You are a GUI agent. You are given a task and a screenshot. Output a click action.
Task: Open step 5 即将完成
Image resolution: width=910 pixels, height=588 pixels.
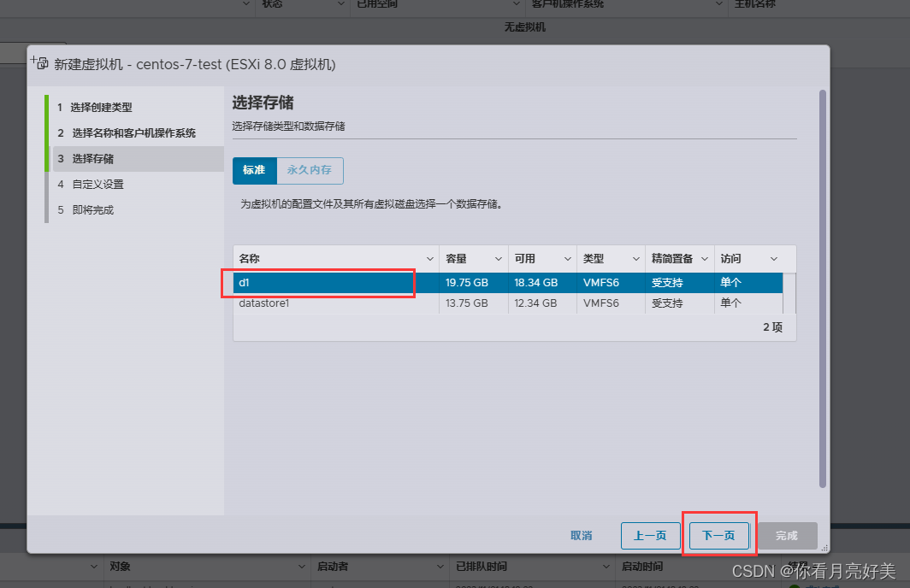[86, 209]
